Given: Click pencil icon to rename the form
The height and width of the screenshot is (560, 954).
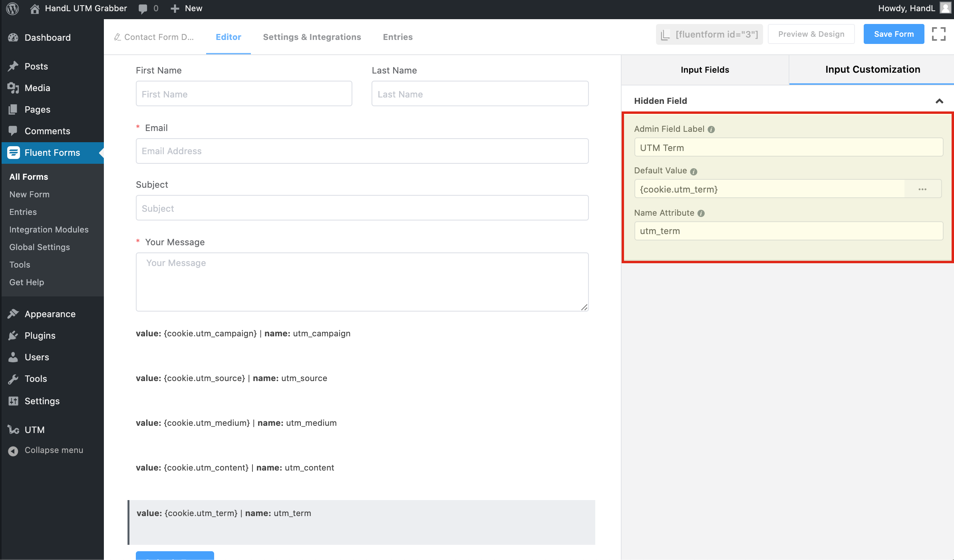Looking at the screenshot, I should coord(117,37).
